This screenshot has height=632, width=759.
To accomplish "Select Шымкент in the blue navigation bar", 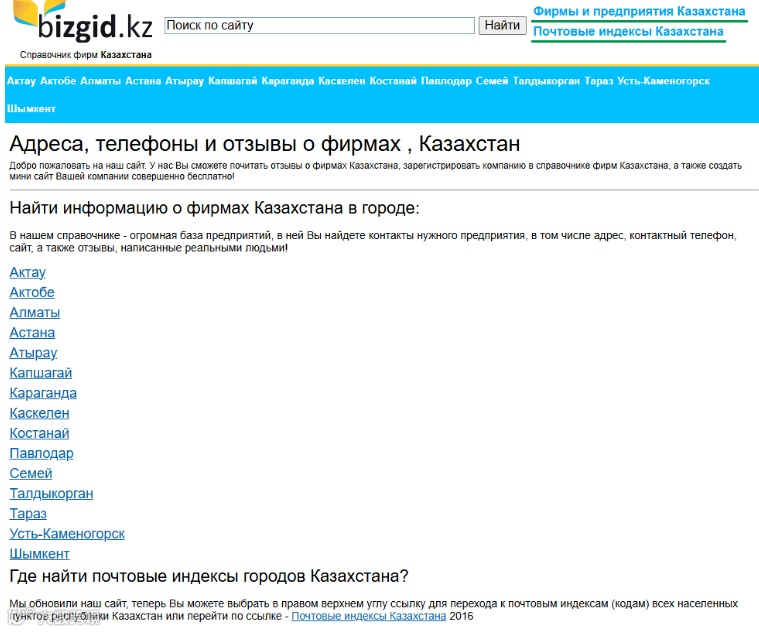I will point(31,109).
